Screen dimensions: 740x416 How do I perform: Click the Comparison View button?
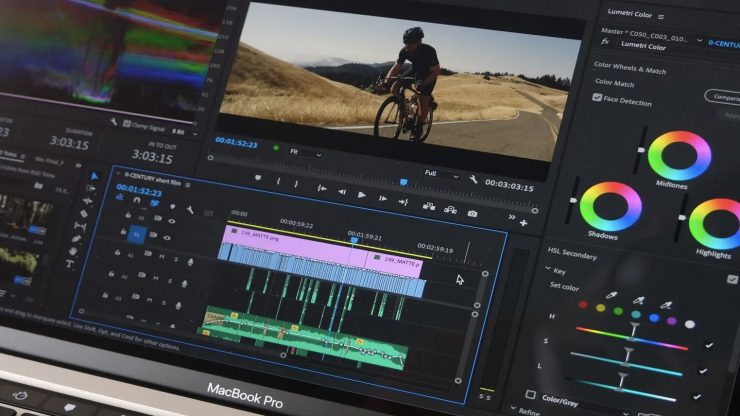721,96
